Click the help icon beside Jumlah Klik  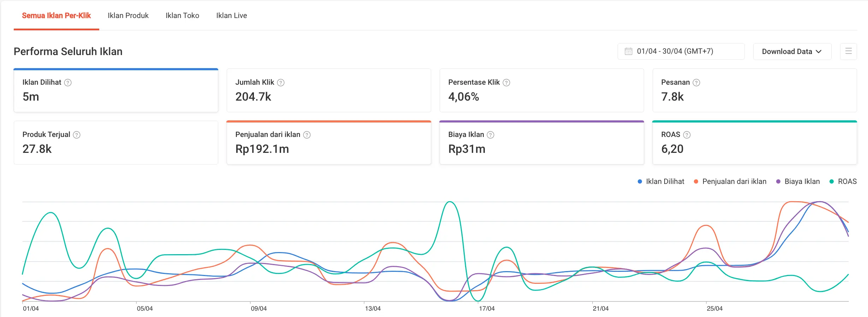pyautogui.click(x=281, y=83)
